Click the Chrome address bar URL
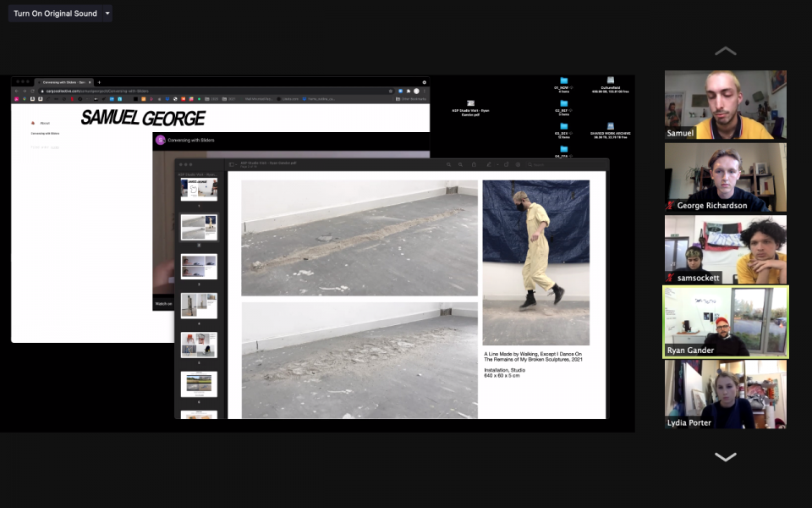Screen dimensions: 812x508 point(97,91)
